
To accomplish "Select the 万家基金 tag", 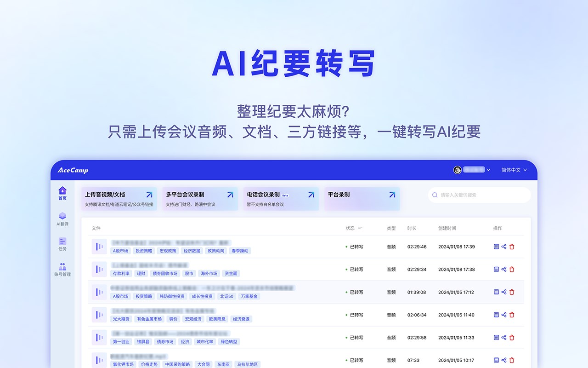I will tap(249, 296).
